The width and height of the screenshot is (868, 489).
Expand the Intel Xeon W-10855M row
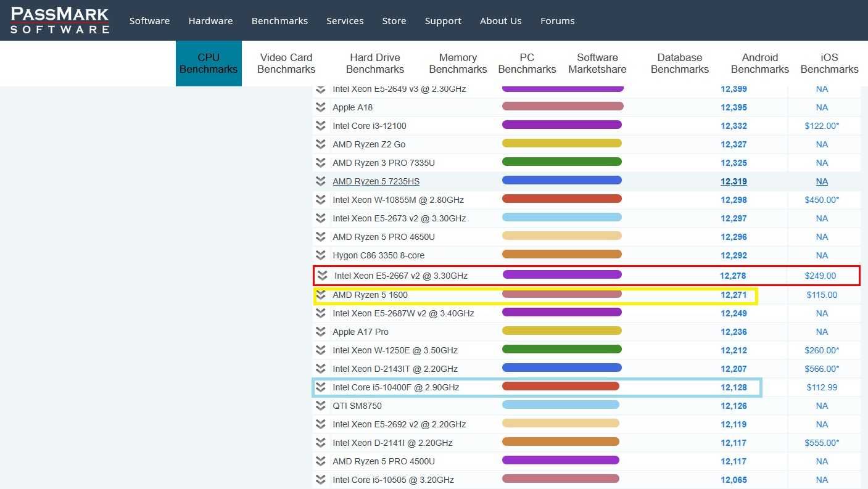pyautogui.click(x=320, y=200)
